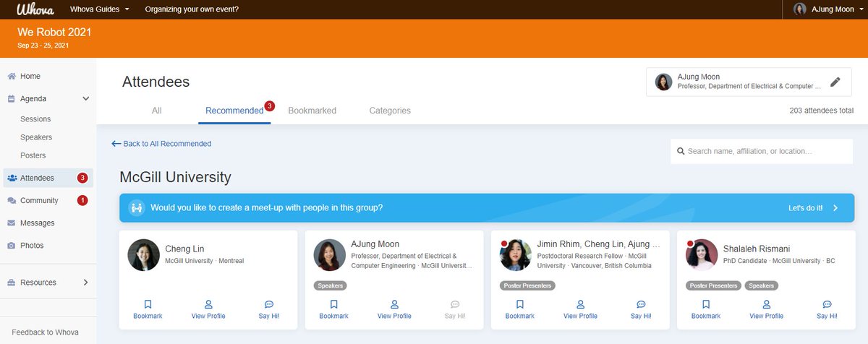This screenshot has width=868, height=344.
Task: Click the Attendees notification badge 3
Action: coord(82,178)
